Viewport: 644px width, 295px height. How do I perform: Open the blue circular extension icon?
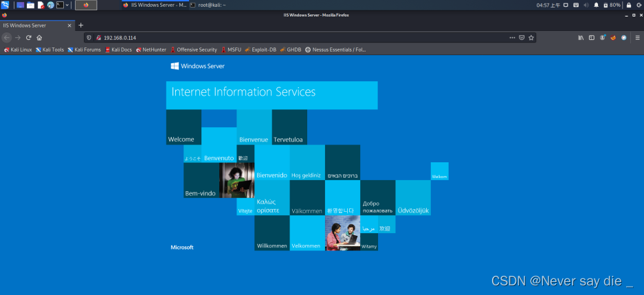(624, 38)
